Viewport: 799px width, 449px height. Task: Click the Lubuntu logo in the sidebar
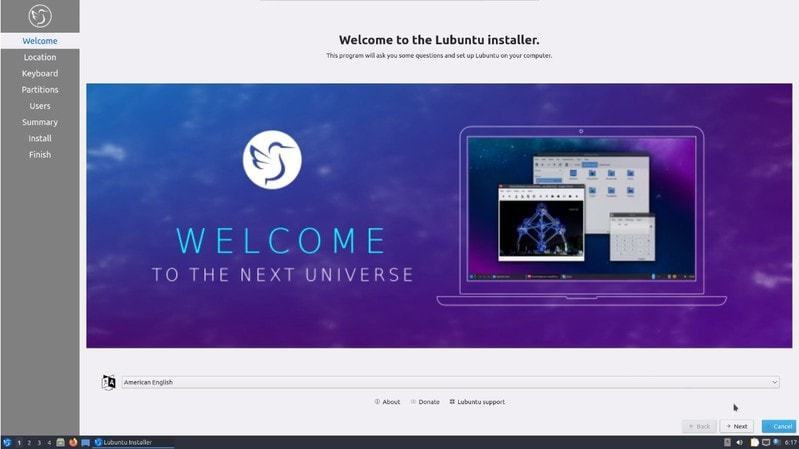click(39, 16)
